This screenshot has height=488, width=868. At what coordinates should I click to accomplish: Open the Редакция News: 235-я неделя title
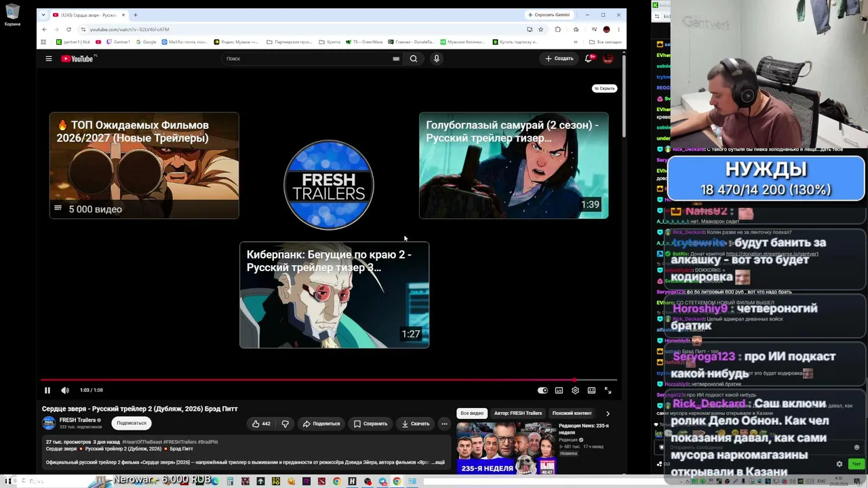click(x=584, y=428)
